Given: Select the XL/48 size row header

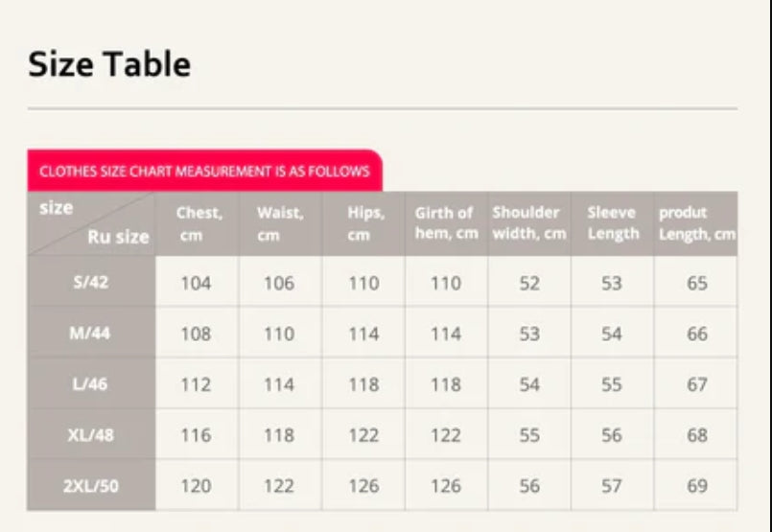Looking at the screenshot, I should coord(91,435).
